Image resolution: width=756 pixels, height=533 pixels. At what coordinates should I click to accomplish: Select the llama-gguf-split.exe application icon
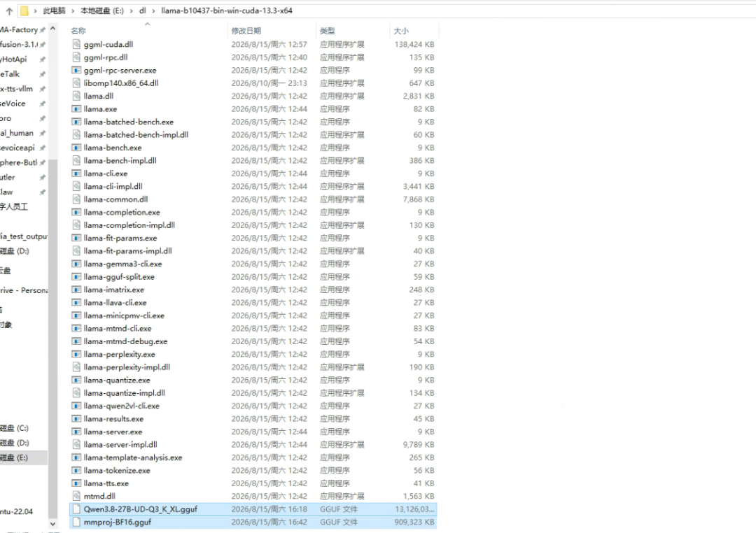coord(76,276)
